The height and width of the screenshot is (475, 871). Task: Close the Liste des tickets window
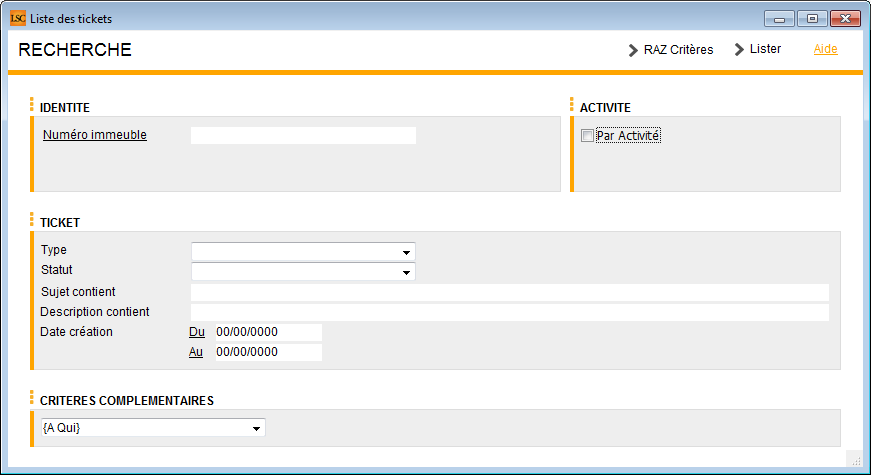click(845, 19)
